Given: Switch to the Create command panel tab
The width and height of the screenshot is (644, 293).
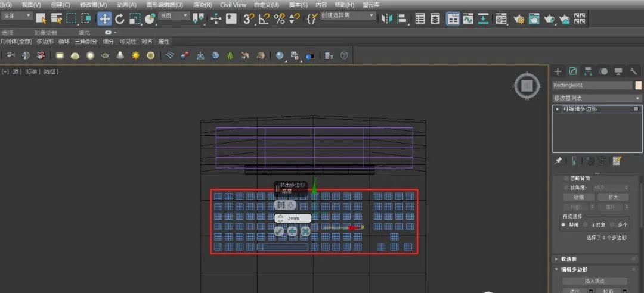Looking at the screenshot, I should coord(558,71).
